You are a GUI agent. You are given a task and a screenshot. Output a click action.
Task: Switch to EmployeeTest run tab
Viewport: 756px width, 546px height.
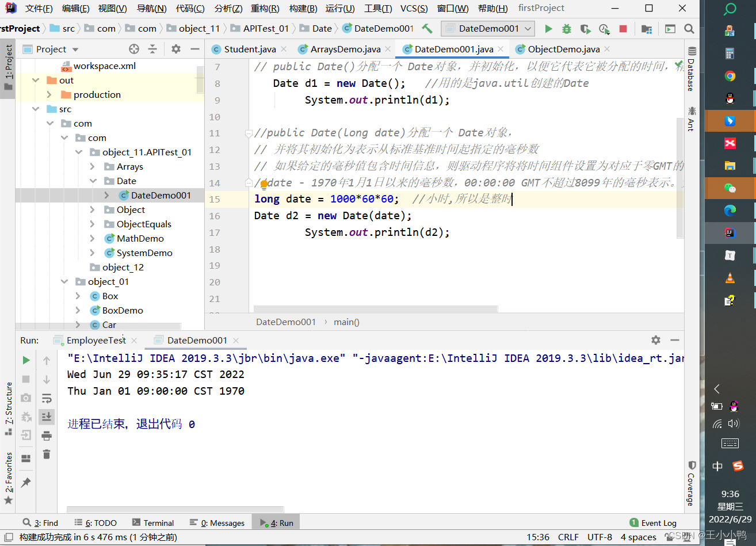(x=96, y=340)
